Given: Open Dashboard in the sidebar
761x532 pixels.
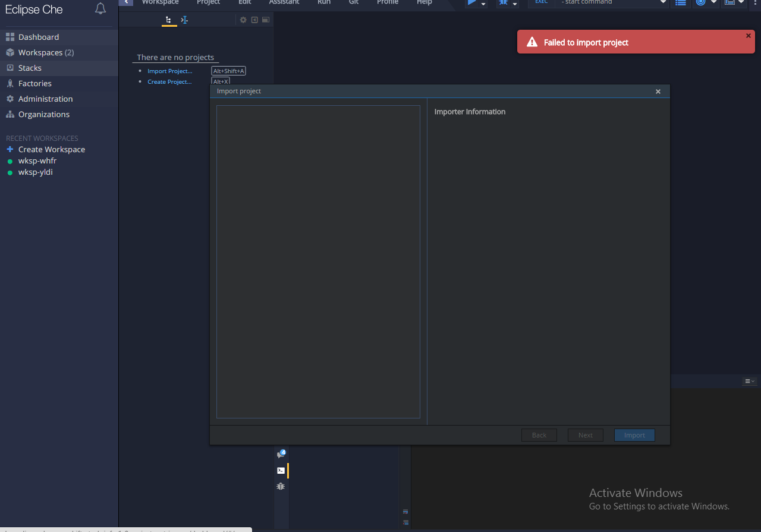Looking at the screenshot, I should click(x=59, y=37).
